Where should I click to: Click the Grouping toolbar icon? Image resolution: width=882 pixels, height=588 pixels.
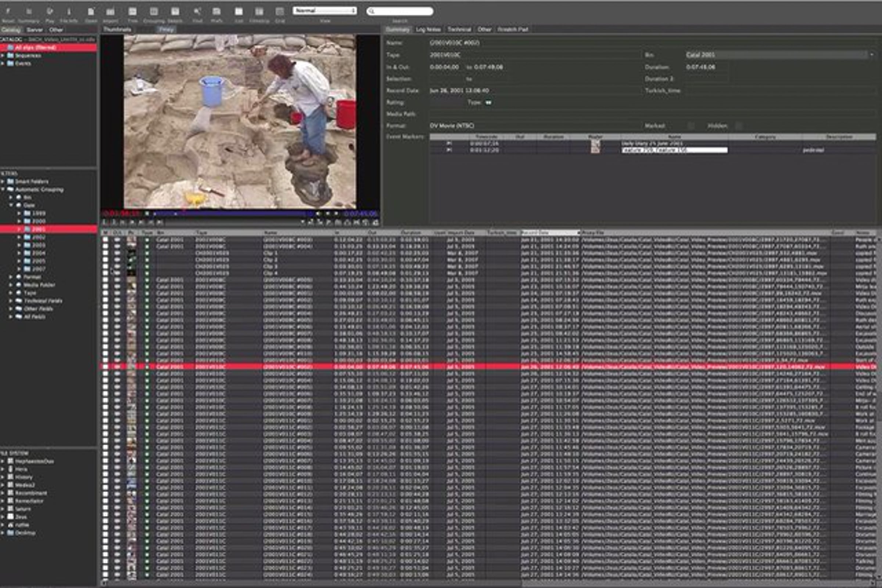(154, 12)
